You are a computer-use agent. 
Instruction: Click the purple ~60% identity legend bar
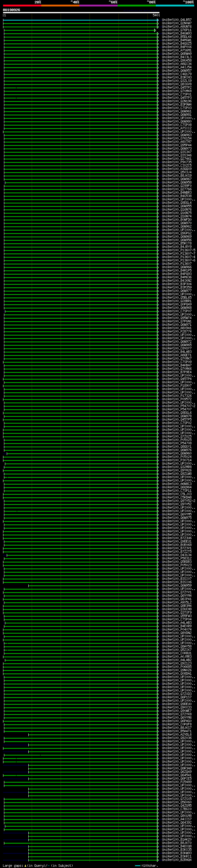[x=99, y=6]
